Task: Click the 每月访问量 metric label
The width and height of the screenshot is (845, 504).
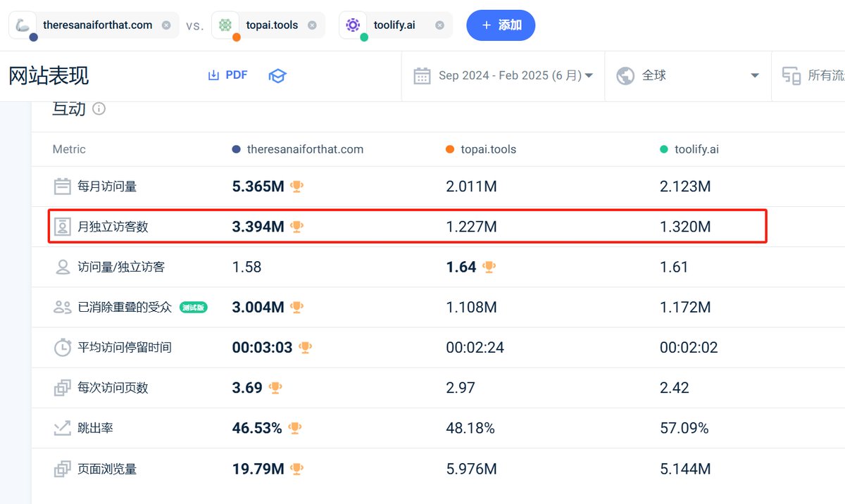Action: pyautogui.click(x=107, y=187)
